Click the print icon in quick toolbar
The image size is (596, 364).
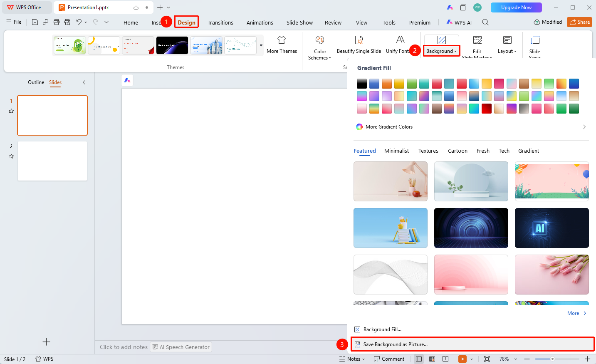coord(57,22)
